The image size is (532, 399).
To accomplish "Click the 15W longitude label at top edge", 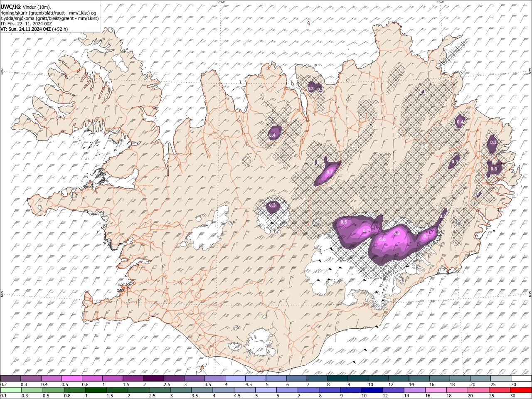I will pos(440,2).
